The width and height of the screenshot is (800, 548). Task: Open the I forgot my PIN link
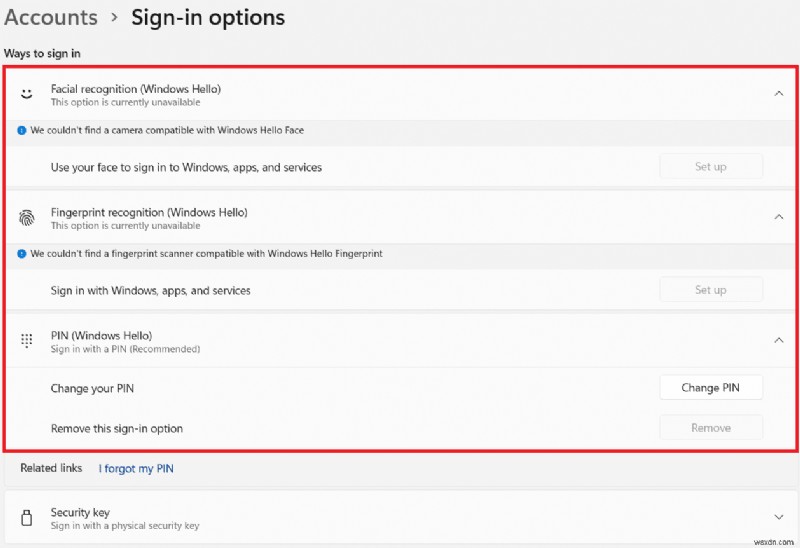click(136, 468)
